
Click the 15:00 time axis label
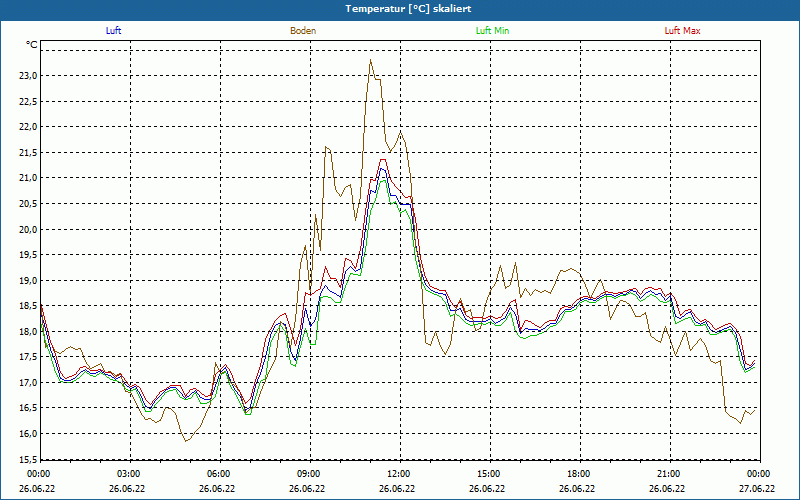(488, 474)
